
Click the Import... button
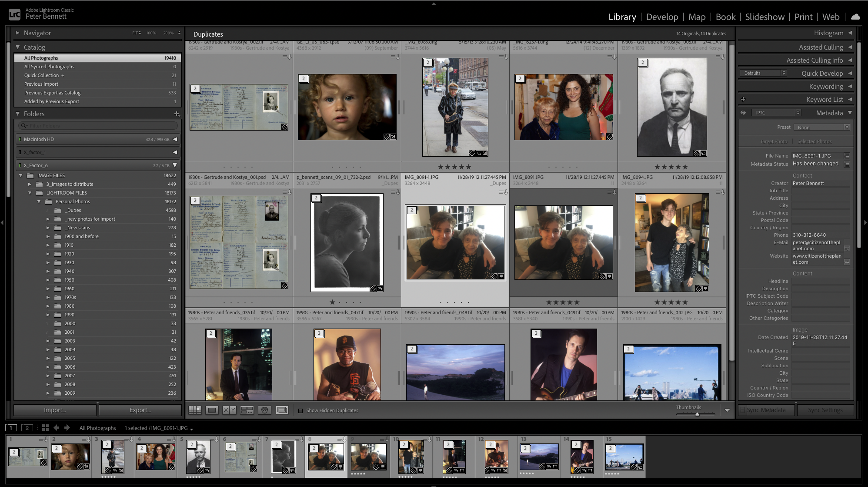pos(55,410)
